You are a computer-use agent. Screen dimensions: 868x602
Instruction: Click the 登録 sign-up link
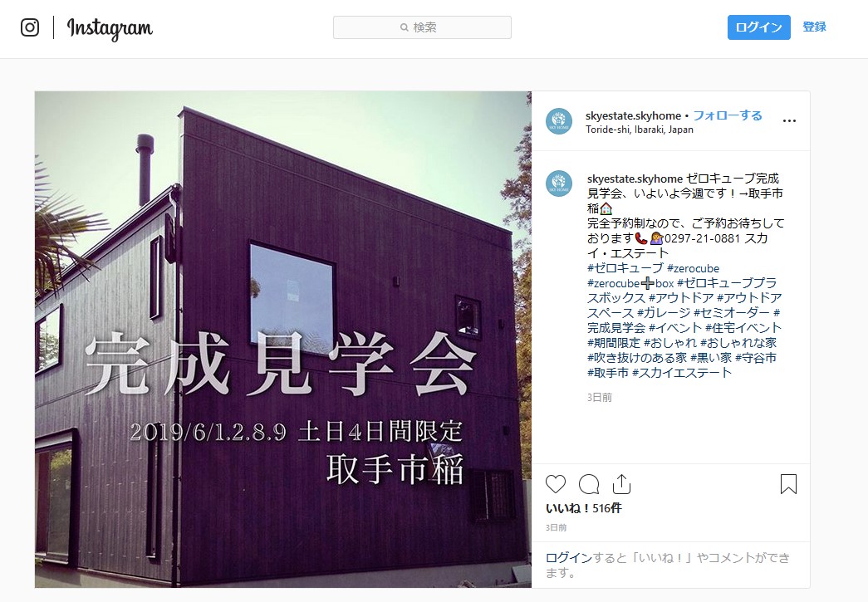(814, 27)
